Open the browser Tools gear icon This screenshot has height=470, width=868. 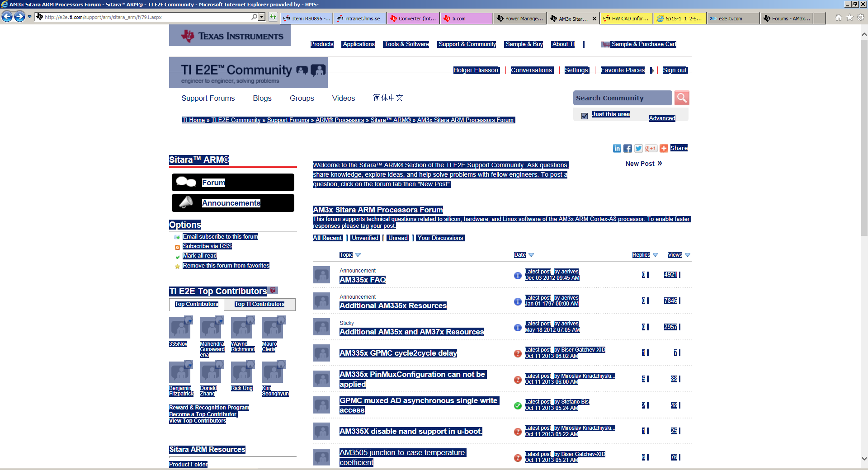(x=861, y=18)
